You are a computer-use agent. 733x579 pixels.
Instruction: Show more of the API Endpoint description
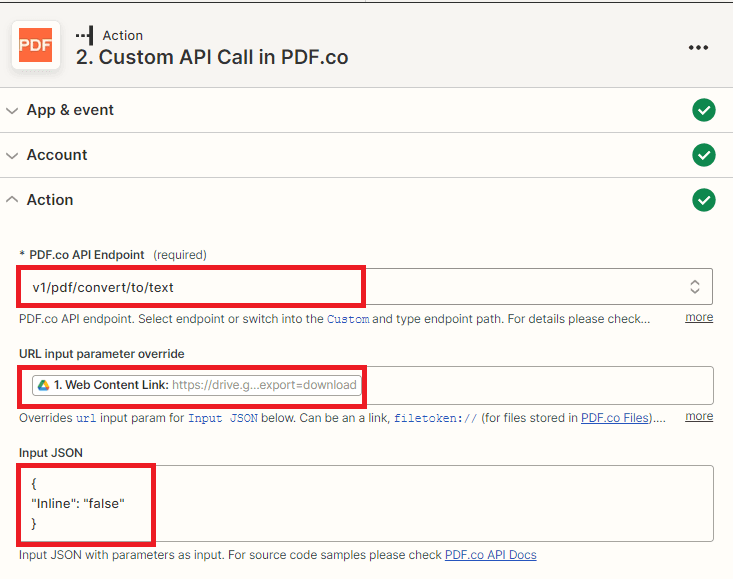coord(699,317)
